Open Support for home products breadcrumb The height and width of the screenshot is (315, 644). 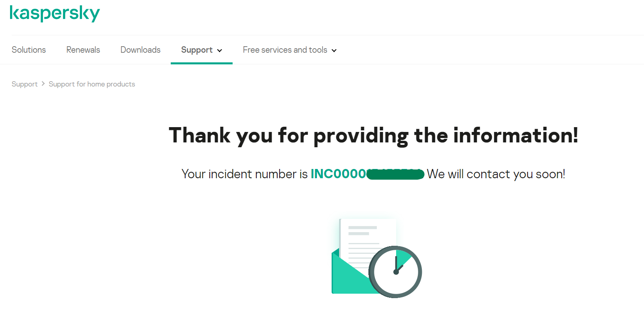pyautogui.click(x=92, y=84)
